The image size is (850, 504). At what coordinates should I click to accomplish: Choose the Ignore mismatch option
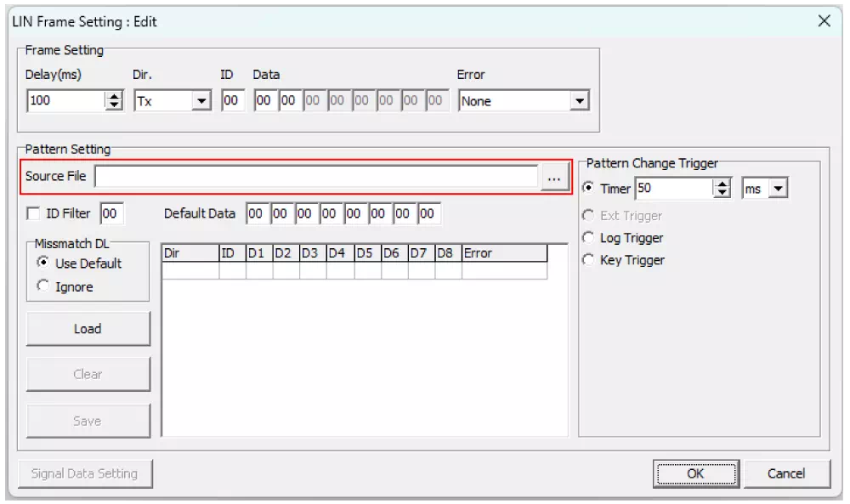43,286
